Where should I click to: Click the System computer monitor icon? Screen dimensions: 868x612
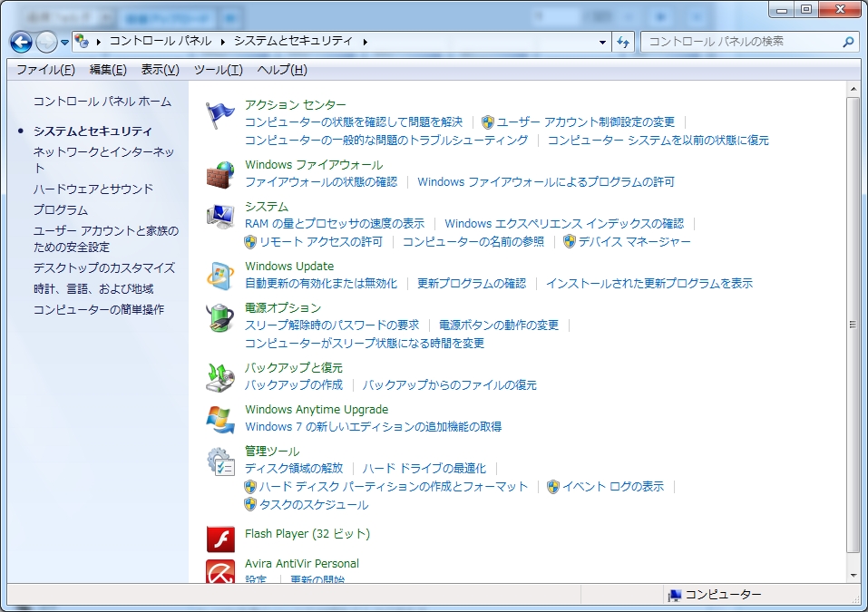220,217
